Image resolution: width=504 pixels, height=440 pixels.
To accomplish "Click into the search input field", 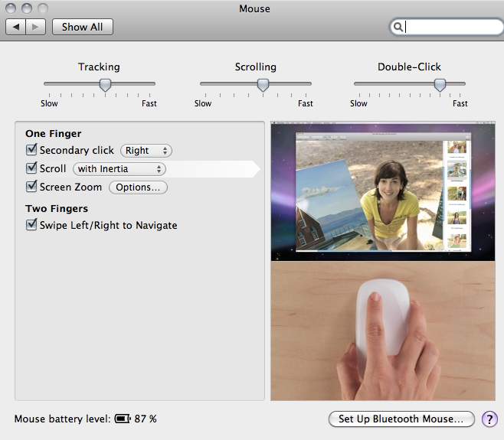I will click(452, 27).
